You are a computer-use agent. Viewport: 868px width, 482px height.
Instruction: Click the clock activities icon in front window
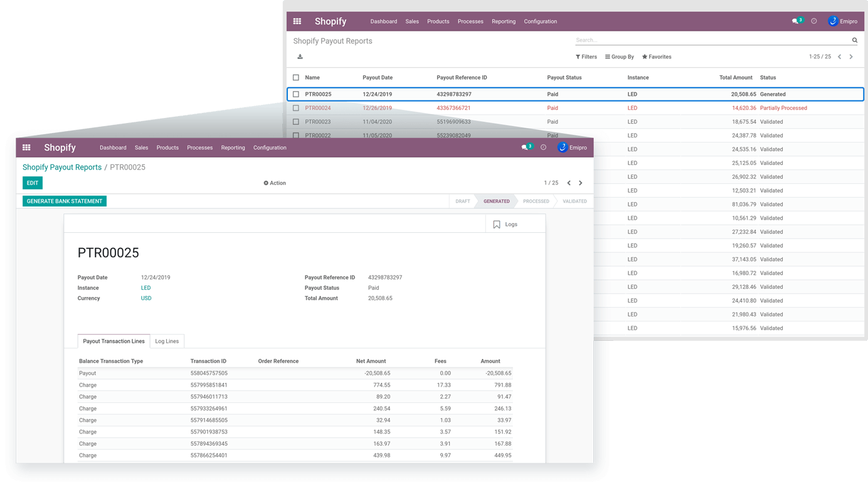[543, 147]
